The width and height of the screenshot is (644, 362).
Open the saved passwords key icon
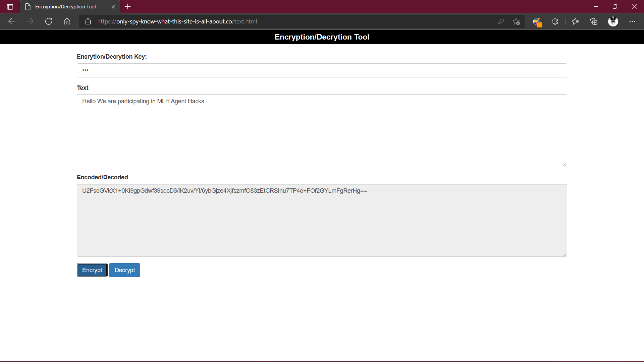pos(501,21)
